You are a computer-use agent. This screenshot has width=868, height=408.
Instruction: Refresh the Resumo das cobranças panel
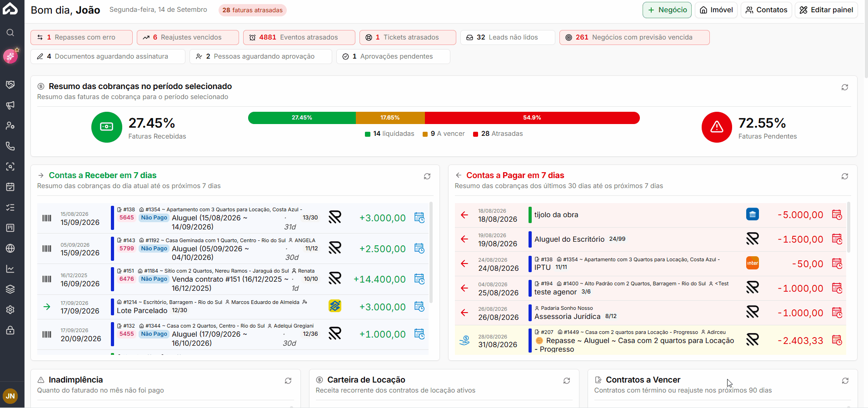845,87
